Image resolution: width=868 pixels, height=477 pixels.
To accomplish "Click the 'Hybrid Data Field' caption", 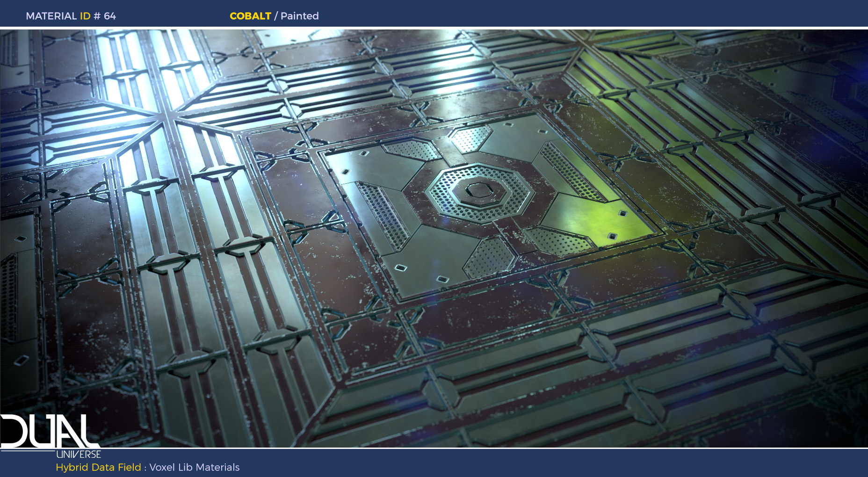I will tap(98, 467).
